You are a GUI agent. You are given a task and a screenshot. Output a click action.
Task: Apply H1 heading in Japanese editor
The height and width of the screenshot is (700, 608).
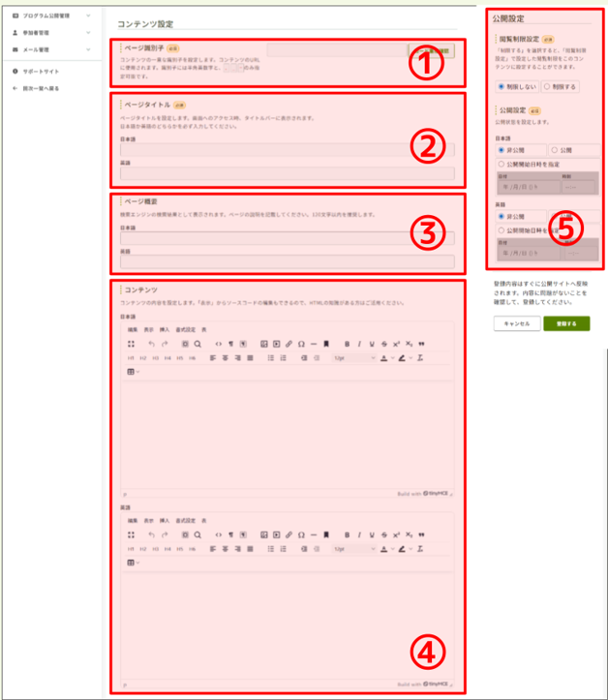tap(131, 358)
